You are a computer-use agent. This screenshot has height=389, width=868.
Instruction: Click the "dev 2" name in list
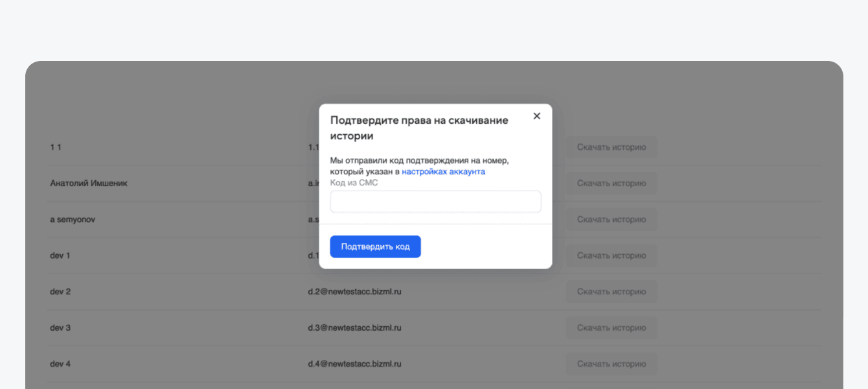(60, 292)
